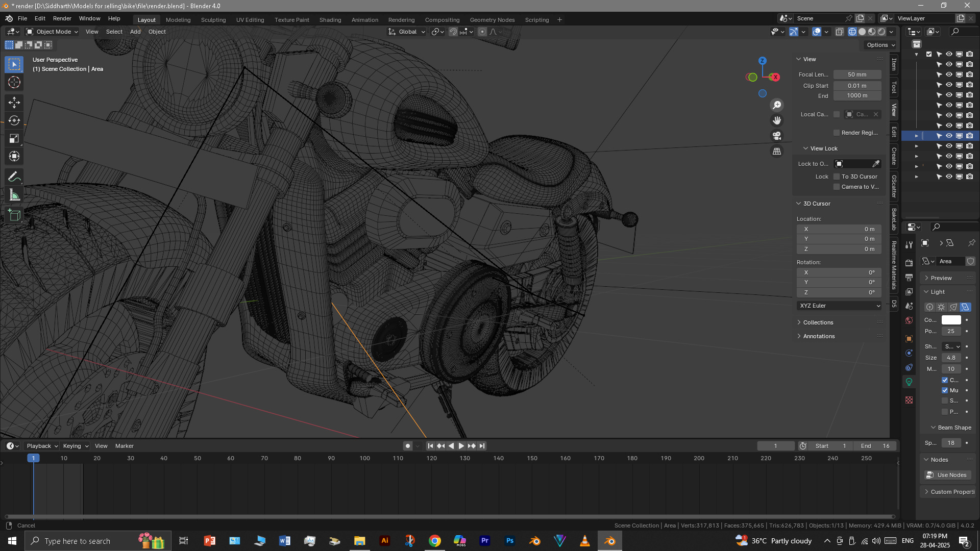
Task: Set light type to Spot
Action: 953,307
